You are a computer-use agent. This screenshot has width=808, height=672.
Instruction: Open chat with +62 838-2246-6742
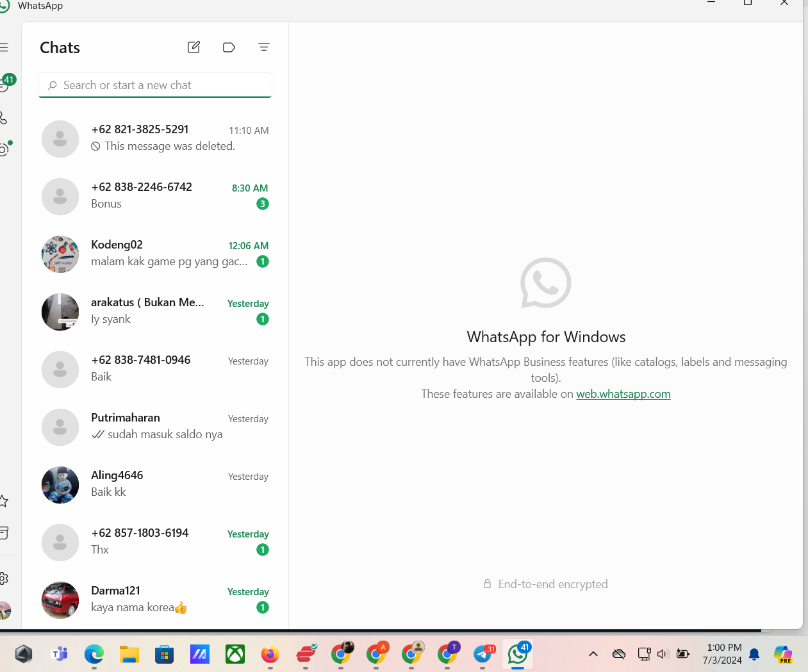click(155, 196)
